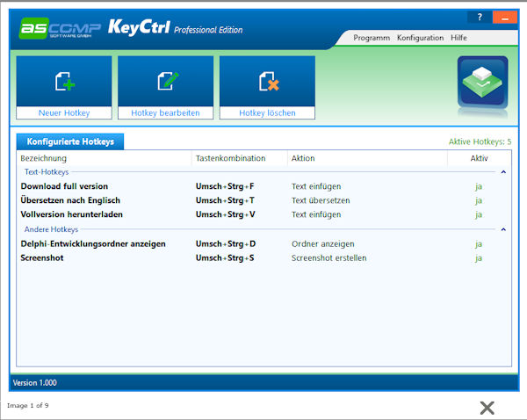
Task: Click the Umsch+Strg+F key combination
Action: coord(225,186)
